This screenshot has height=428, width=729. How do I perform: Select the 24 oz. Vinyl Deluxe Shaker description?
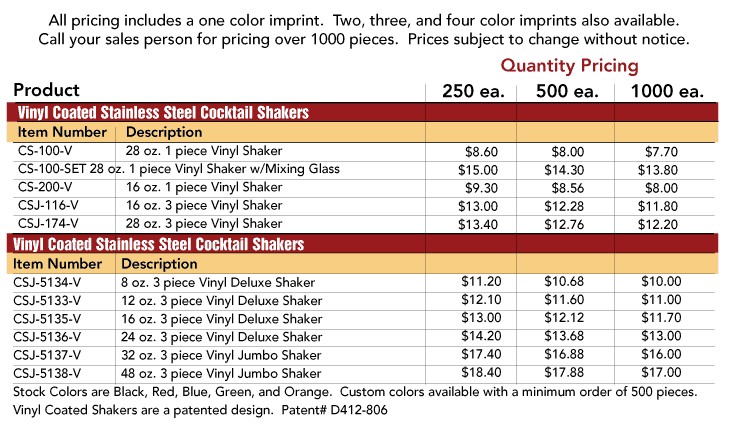[x=221, y=337]
